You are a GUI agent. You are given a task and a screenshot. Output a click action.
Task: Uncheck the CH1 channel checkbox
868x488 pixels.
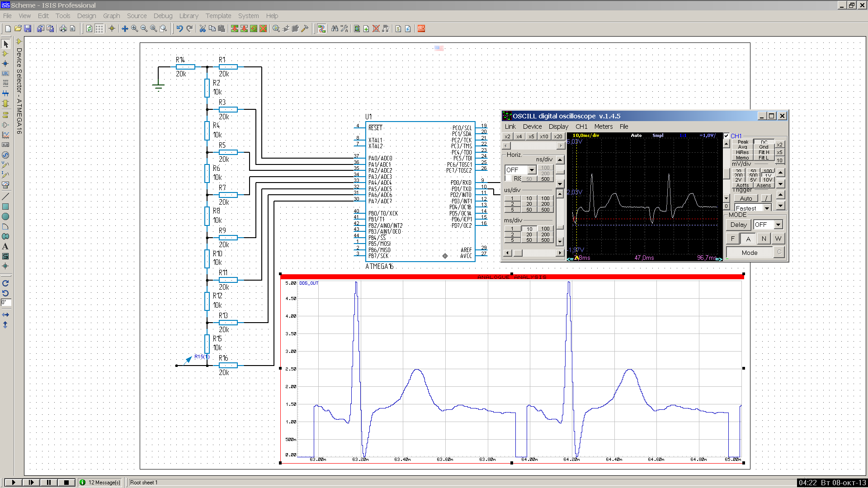click(x=726, y=136)
